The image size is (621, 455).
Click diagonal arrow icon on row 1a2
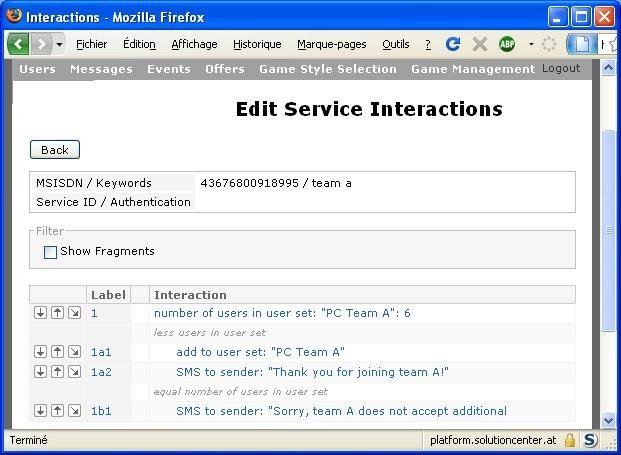tap(74, 372)
